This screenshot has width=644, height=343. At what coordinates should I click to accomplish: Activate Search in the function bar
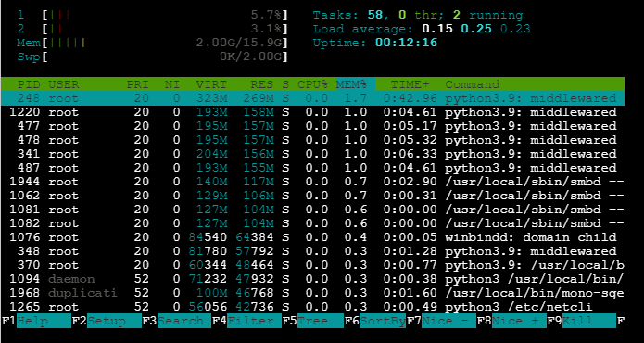click(184, 321)
